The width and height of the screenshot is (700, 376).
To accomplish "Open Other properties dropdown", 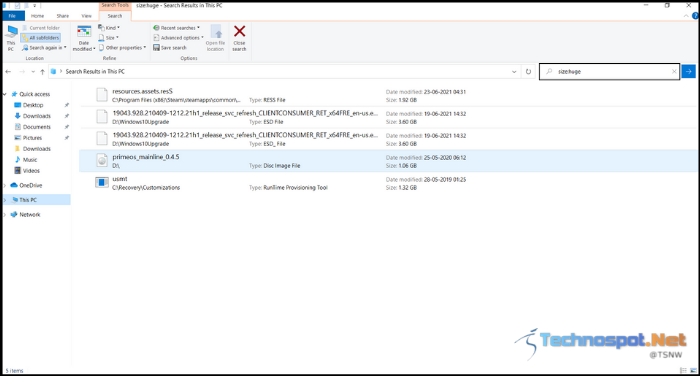I will 122,48.
